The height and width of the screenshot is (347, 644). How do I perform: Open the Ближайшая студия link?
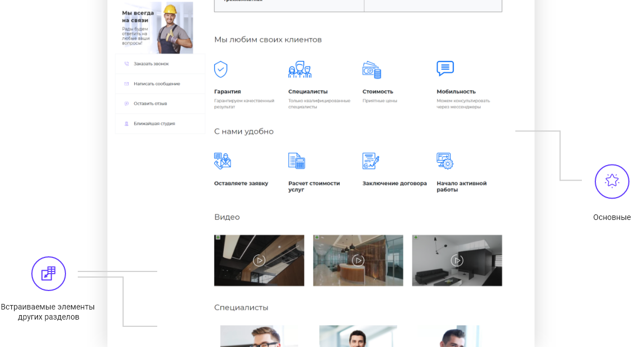coord(154,124)
